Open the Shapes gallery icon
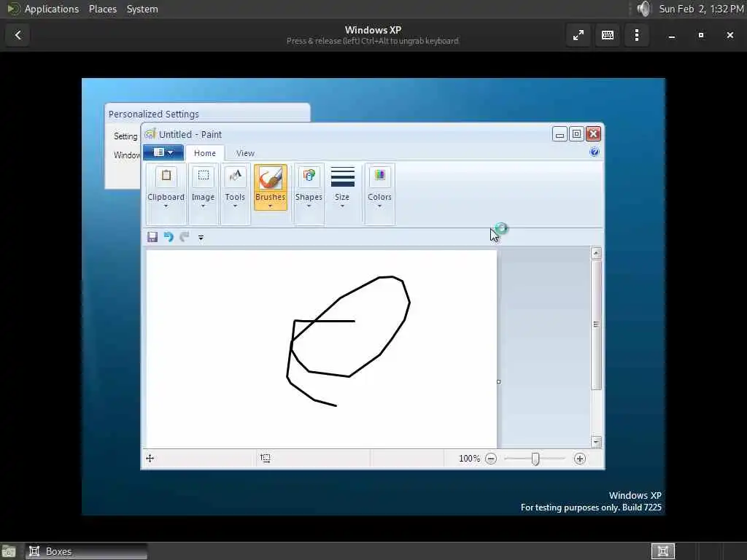 [309, 176]
